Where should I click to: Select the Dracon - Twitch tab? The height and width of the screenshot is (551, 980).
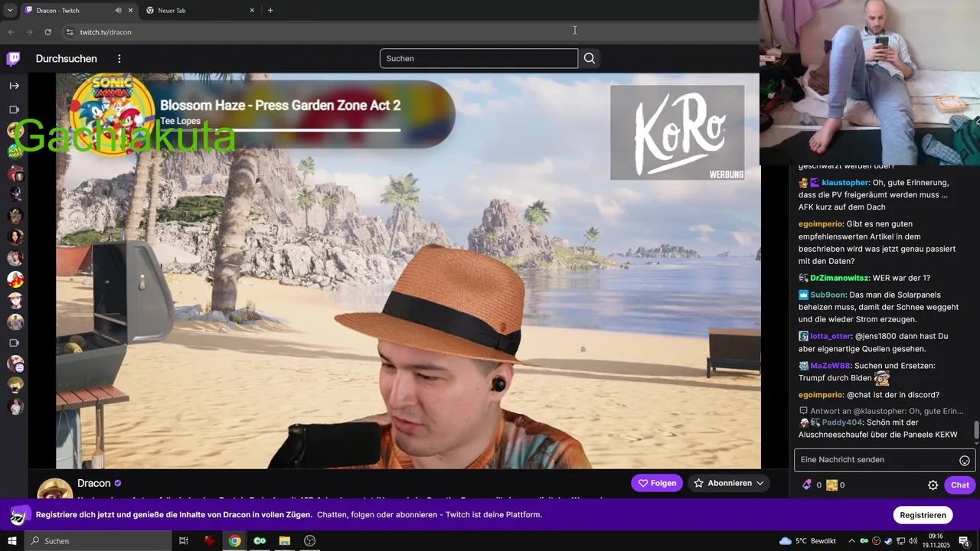click(x=79, y=11)
